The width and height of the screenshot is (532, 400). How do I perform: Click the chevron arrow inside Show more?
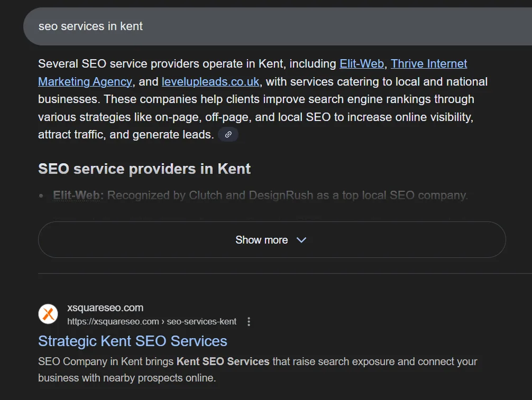(301, 240)
